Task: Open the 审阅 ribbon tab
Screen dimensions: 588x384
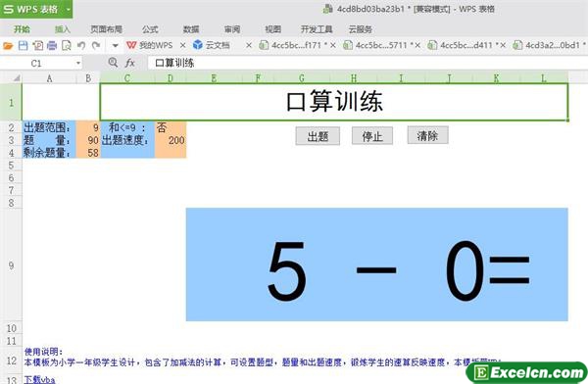Action: click(232, 29)
